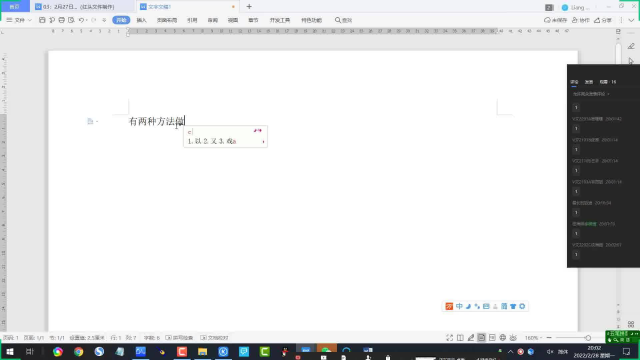The width and height of the screenshot is (640, 360).
Task: Open next page of IME candidates
Action: (x=263, y=142)
